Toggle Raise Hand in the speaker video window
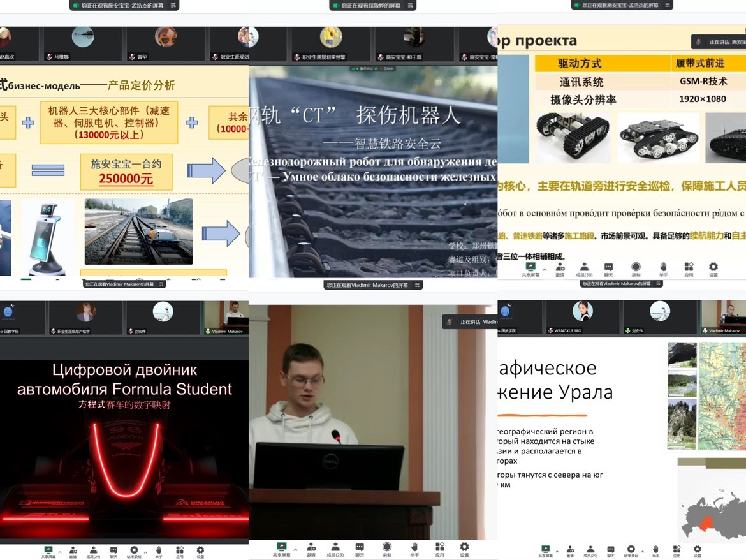 414,549
